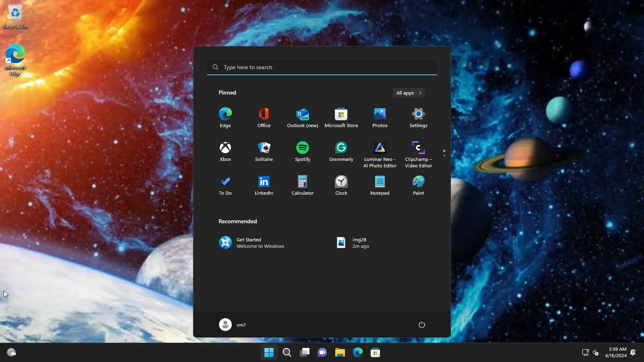Launch the Office app
The width and height of the screenshot is (644, 362).
click(x=264, y=118)
